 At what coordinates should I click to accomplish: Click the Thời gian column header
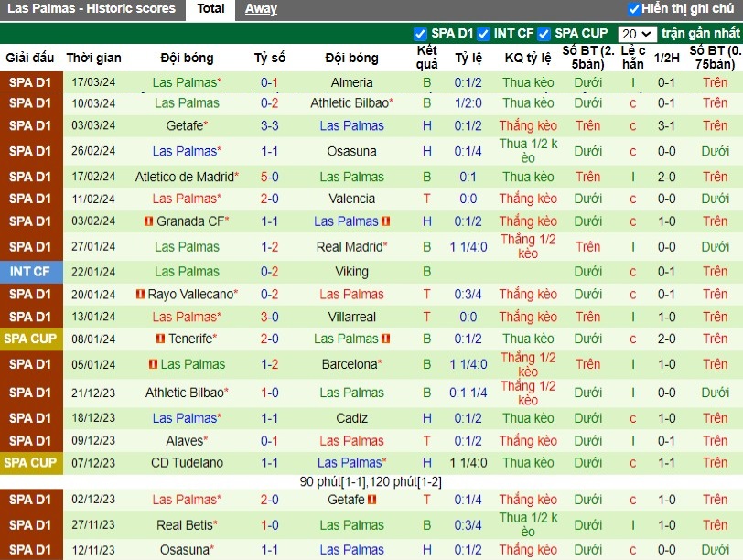click(x=93, y=58)
